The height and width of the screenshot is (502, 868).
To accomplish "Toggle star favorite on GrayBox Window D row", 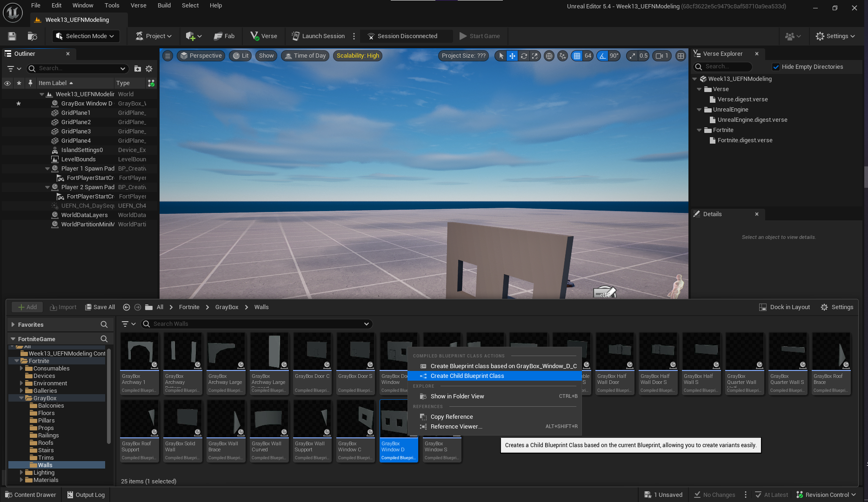I will click(19, 104).
